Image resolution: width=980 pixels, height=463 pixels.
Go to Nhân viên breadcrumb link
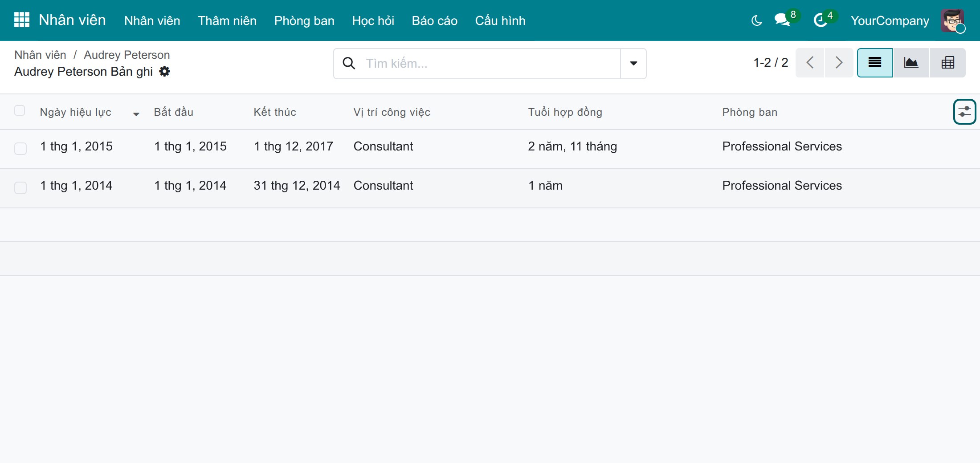(40, 55)
